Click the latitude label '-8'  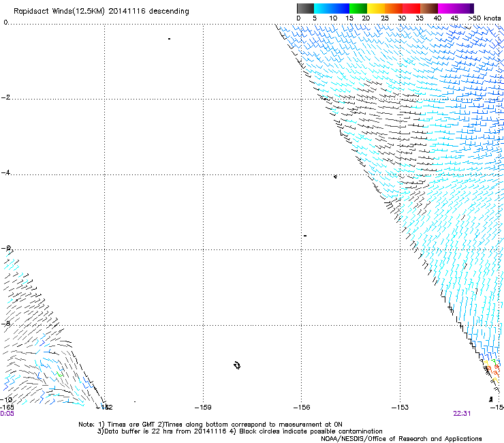coord(6,324)
